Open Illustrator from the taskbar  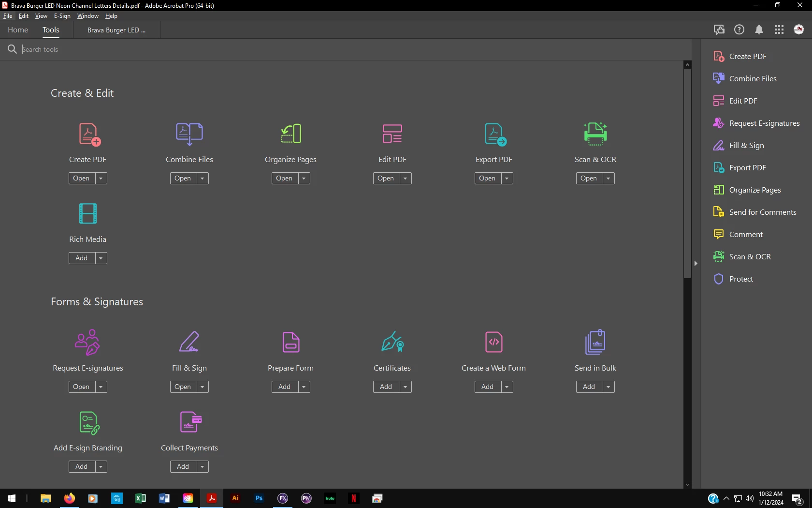click(235, 498)
